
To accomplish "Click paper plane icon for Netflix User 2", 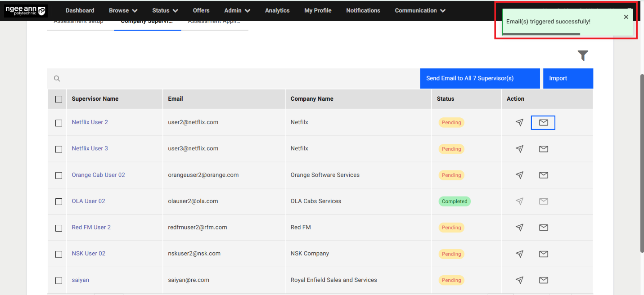I will 519,122.
